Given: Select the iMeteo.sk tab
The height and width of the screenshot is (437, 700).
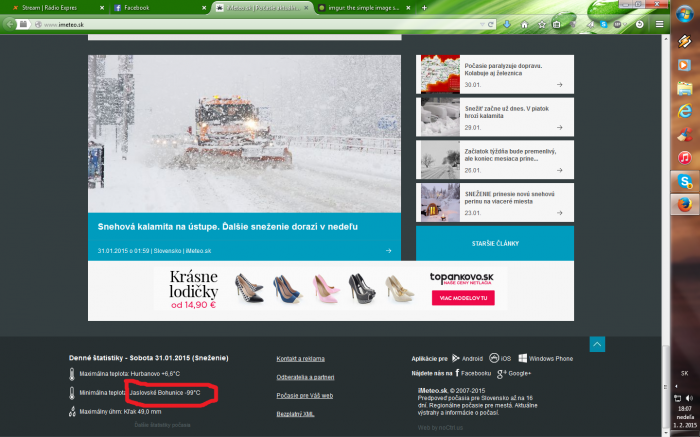Looking at the screenshot, I should 262,8.
